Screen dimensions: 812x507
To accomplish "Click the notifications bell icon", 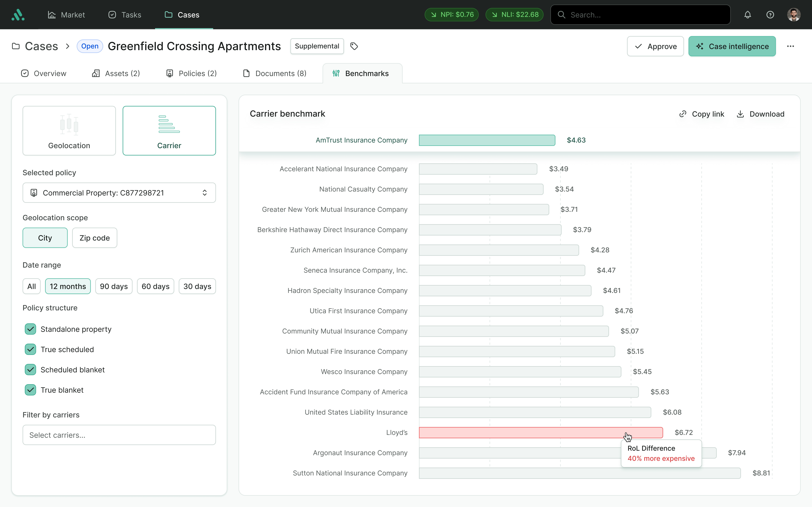I will tap(747, 15).
